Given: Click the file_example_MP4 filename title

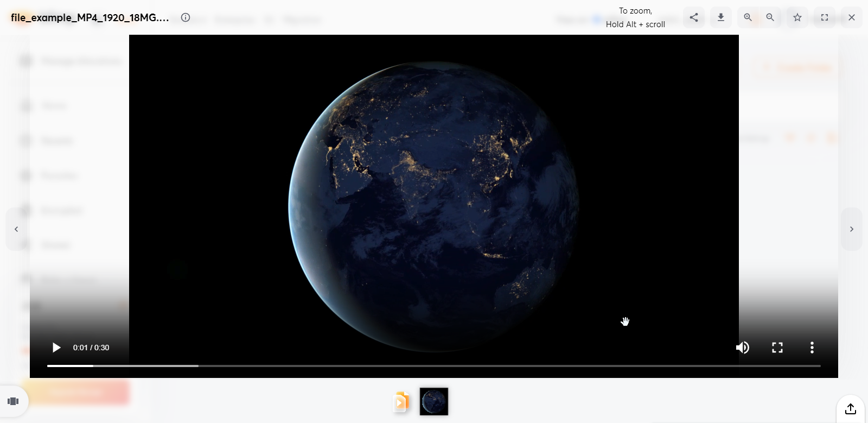Looking at the screenshot, I should tap(90, 17).
